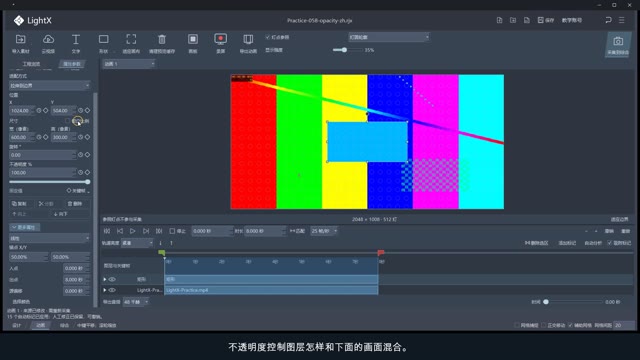The width and height of the screenshot is (640, 360).
Task: Step back one frame
Action: point(120,231)
